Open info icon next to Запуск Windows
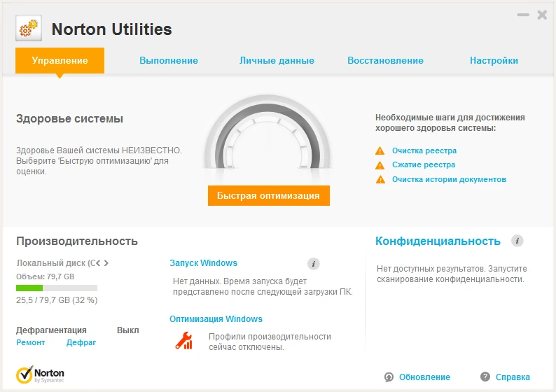 (x=313, y=264)
